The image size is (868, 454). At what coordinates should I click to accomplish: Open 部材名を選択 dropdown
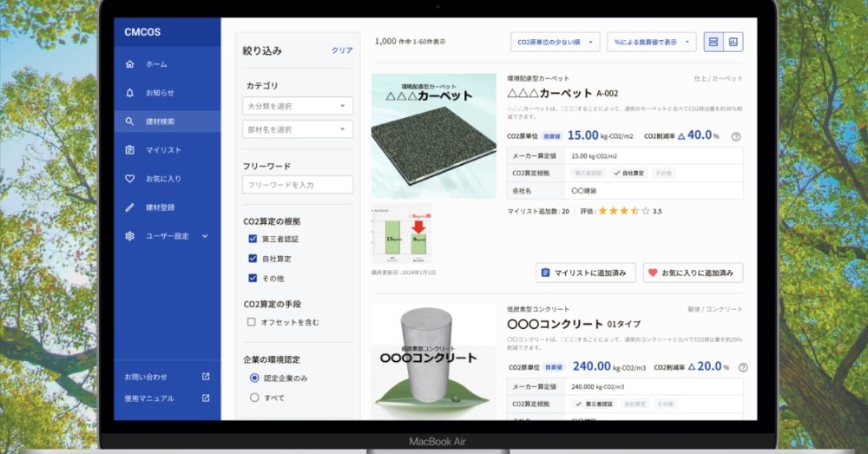coord(298,129)
